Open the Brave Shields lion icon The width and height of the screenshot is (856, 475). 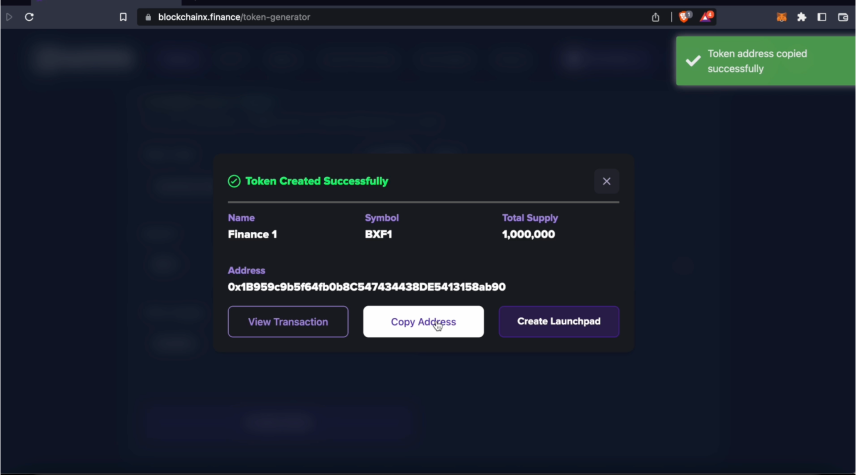point(685,17)
